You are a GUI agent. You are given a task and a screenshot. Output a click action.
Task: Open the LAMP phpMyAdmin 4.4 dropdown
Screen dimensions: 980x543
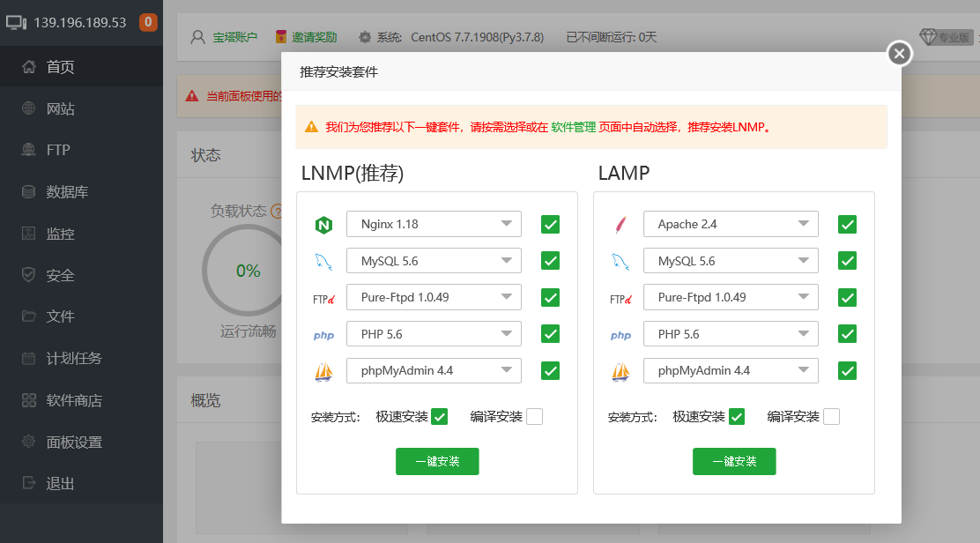pyautogui.click(x=731, y=370)
